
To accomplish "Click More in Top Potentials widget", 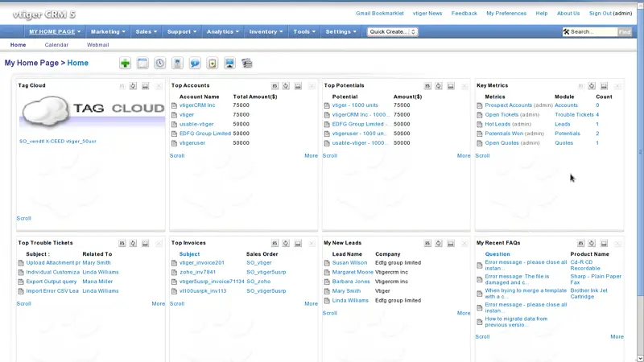I will click(464, 155).
